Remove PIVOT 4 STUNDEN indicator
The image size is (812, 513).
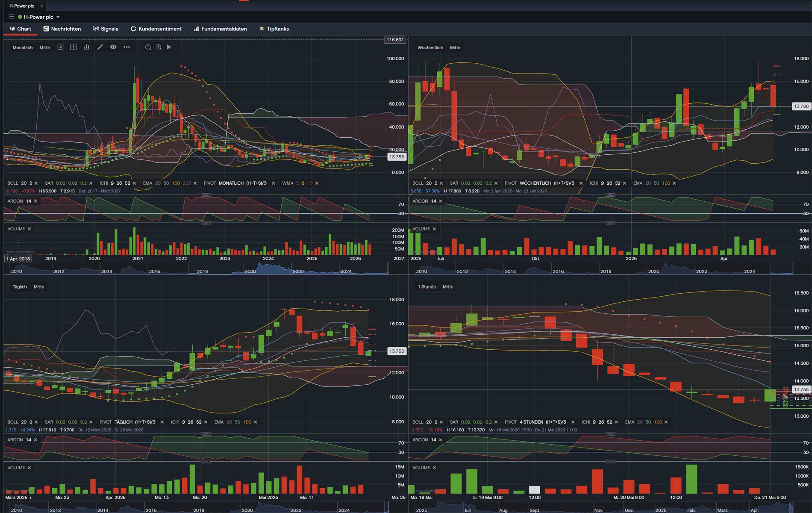click(573, 422)
